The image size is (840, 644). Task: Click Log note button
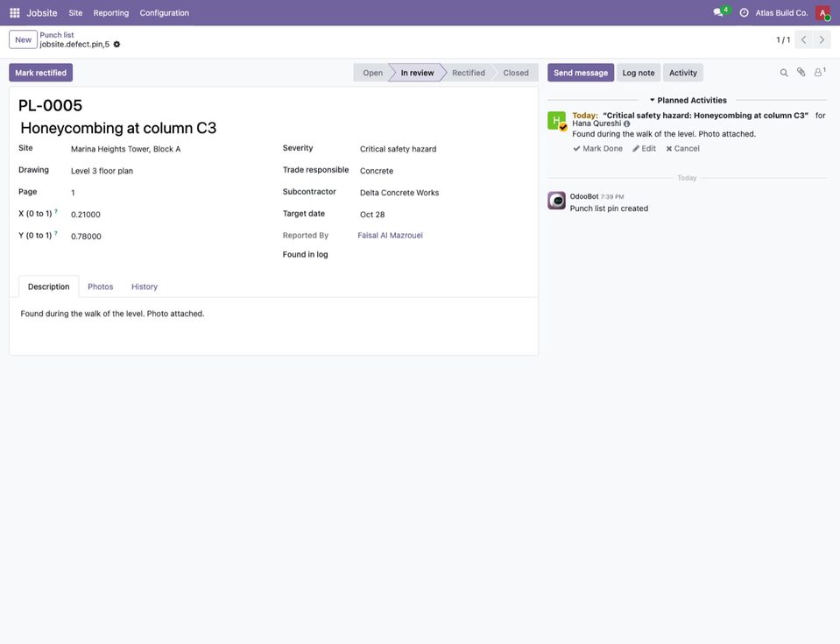click(x=638, y=73)
